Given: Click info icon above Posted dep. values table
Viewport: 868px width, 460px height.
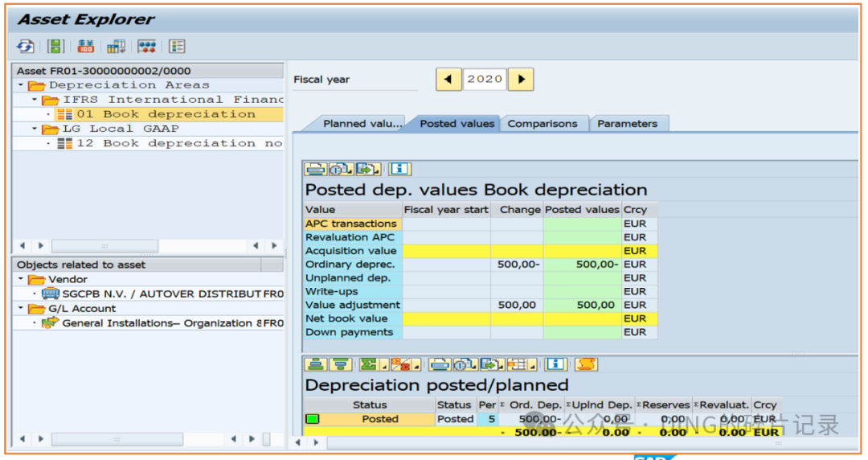Looking at the screenshot, I should click(x=399, y=169).
